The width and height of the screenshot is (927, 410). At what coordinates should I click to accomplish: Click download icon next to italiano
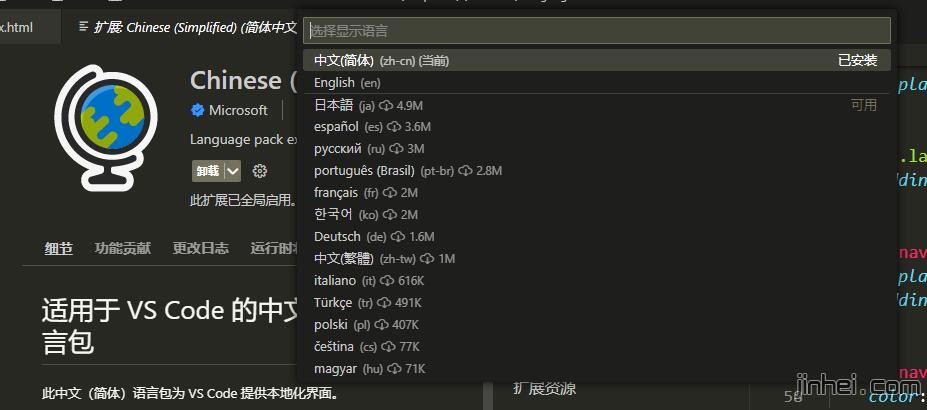(x=387, y=281)
